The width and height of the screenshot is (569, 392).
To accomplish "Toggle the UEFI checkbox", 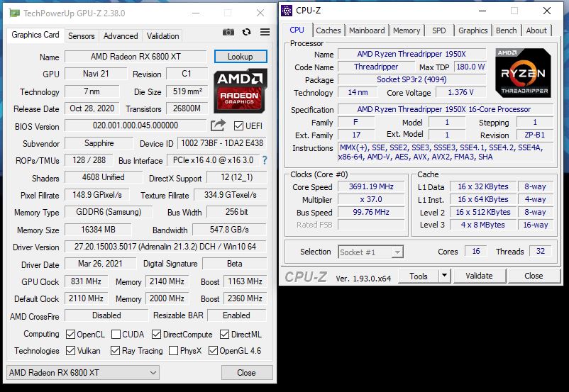I will click(x=238, y=126).
